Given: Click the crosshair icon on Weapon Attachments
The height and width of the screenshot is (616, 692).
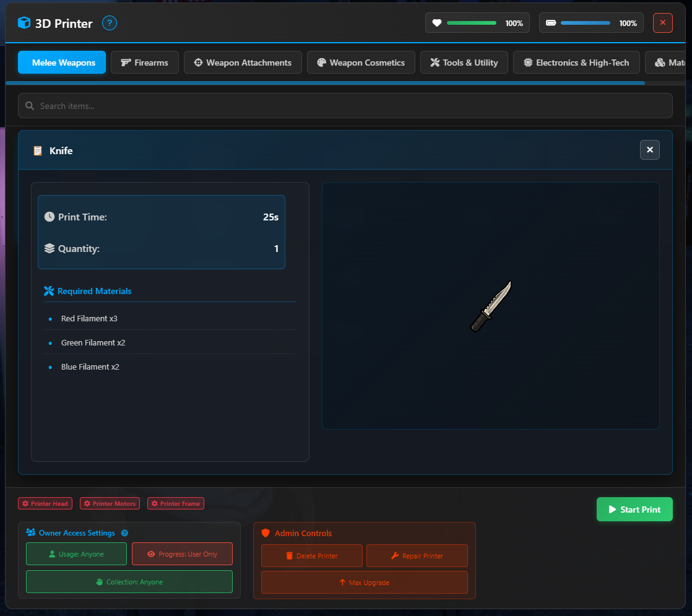Looking at the screenshot, I should point(199,63).
